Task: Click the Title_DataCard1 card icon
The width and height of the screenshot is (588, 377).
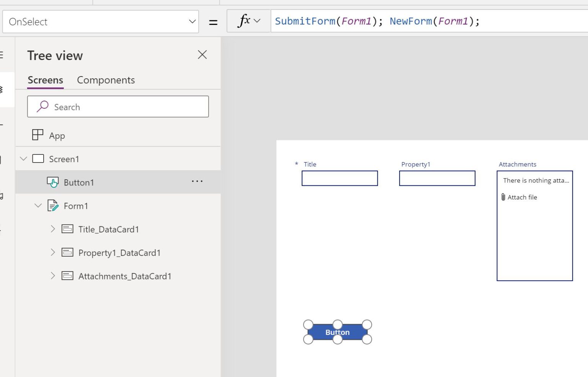Action: point(67,229)
